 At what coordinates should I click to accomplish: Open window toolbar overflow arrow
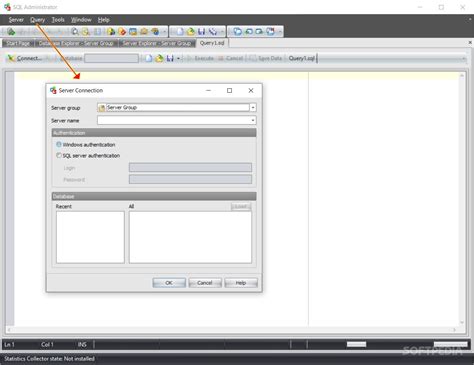click(280, 32)
